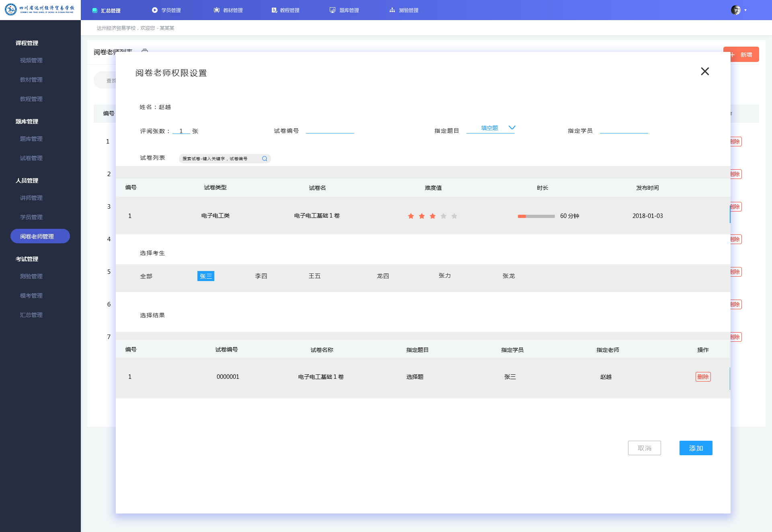Click the 新增 button

741,54
